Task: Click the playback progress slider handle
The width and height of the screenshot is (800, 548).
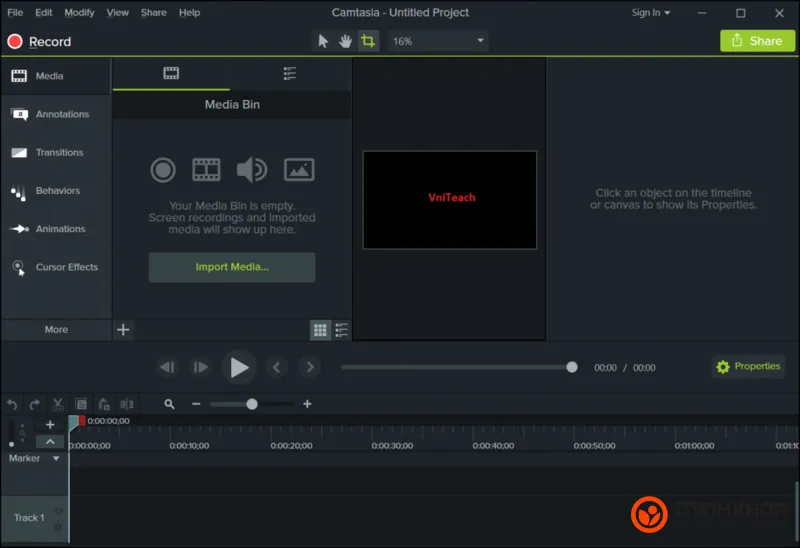Action: 572,367
